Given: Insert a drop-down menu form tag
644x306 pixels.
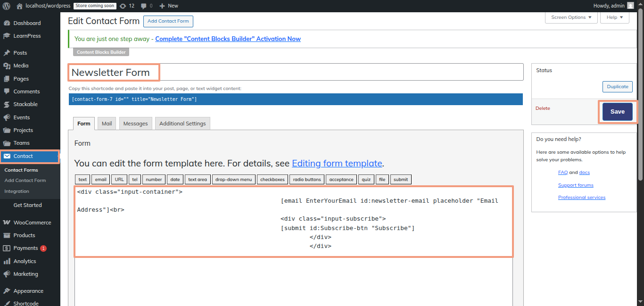Looking at the screenshot, I should click(234, 179).
